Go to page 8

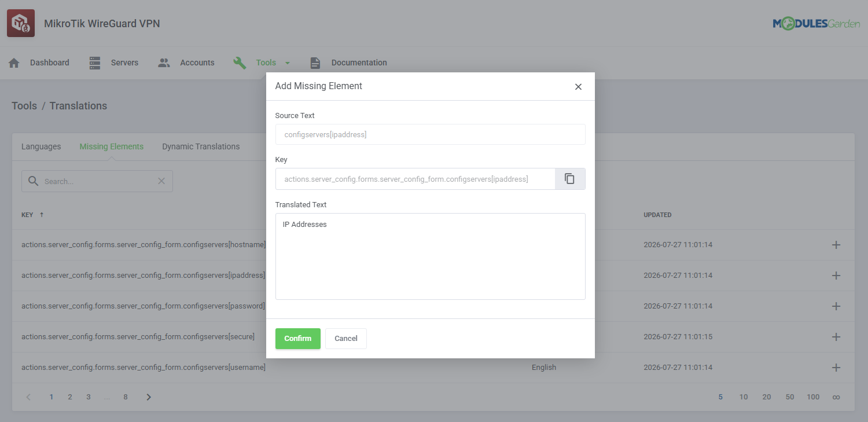(126, 397)
